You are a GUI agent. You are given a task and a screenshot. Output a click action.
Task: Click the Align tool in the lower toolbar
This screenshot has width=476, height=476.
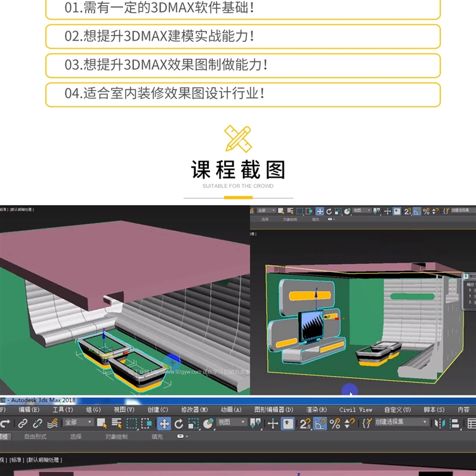(454, 423)
